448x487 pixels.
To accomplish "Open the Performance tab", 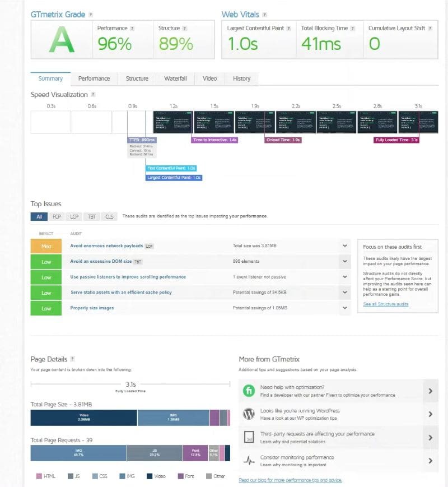I will tap(94, 78).
